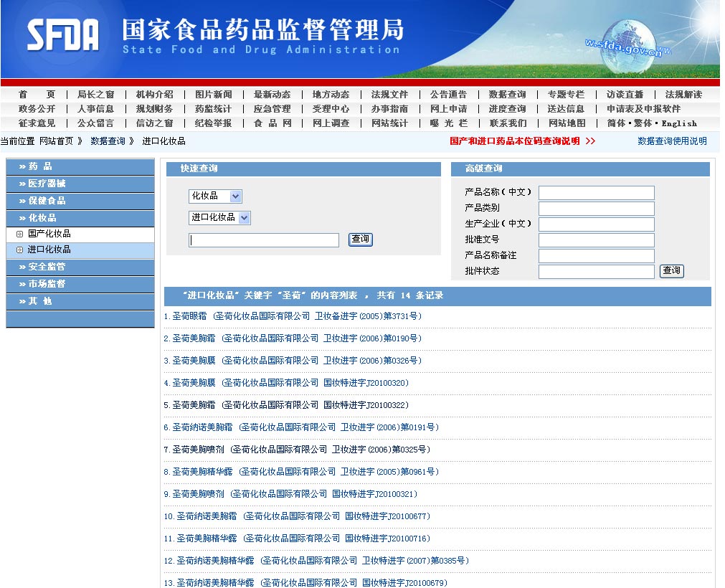725x588 pixels.
Task: Open 政务公开 menu item
Action: tap(37, 109)
